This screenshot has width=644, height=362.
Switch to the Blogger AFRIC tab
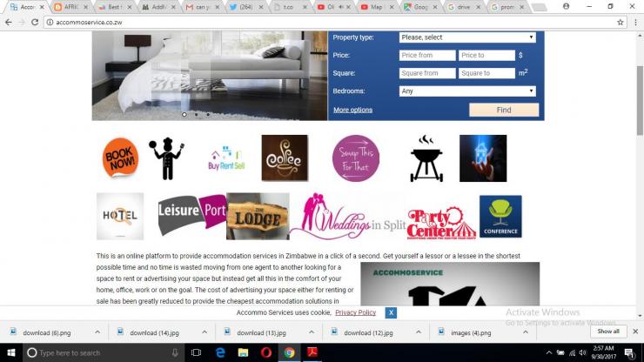pyautogui.click(x=70, y=7)
